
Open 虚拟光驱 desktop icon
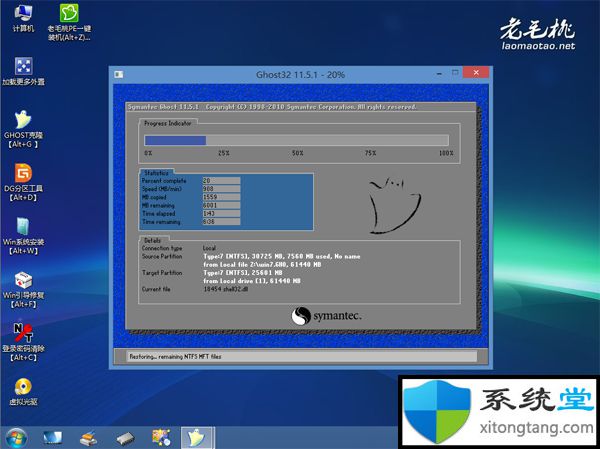(x=23, y=392)
